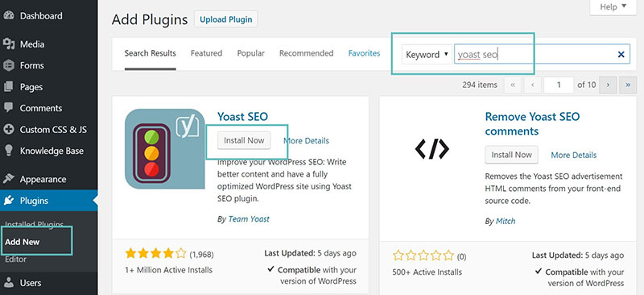
Task: Expand the Keyword search type dropdown
Action: pyautogui.click(x=427, y=54)
